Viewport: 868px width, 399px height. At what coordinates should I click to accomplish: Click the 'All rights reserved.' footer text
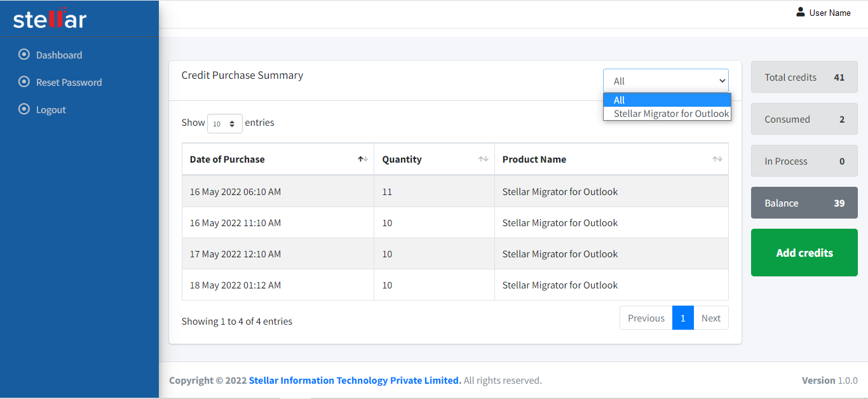click(x=503, y=381)
